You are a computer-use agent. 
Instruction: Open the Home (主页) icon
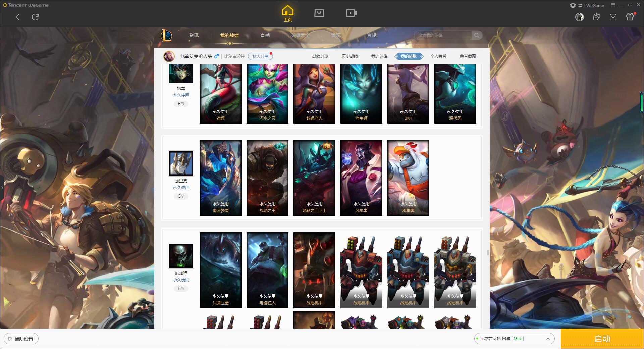tap(288, 13)
